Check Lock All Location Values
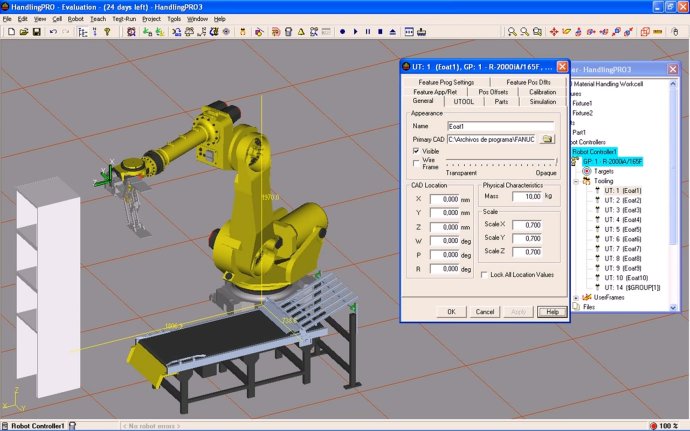This screenshot has width=690, height=431. tap(484, 274)
